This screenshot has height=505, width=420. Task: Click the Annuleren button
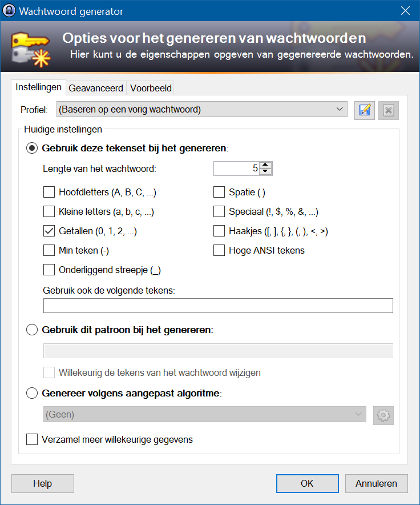click(x=376, y=483)
